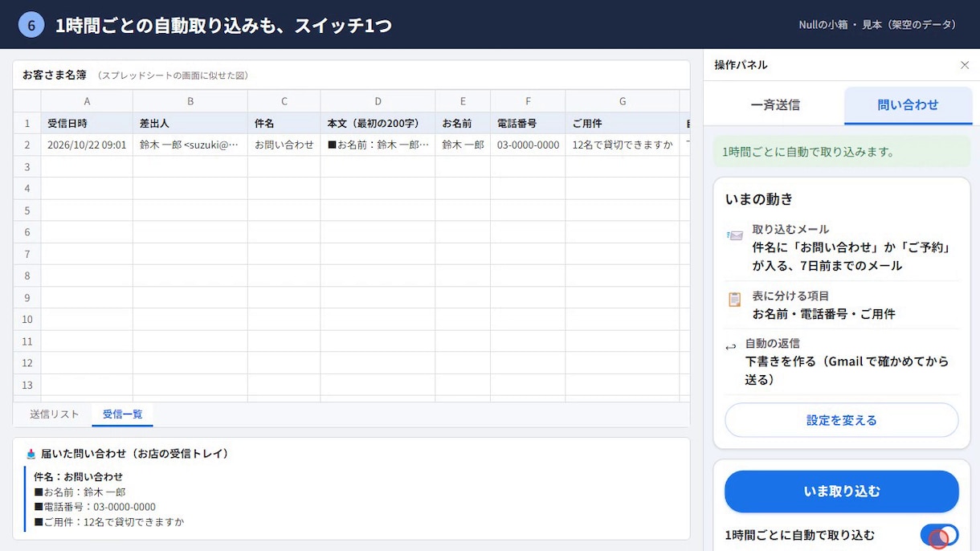Click the green 1時間ごとに自動で取り込みます。 notice
Image resolution: width=980 pixels, height=551 pixels.
841,152
